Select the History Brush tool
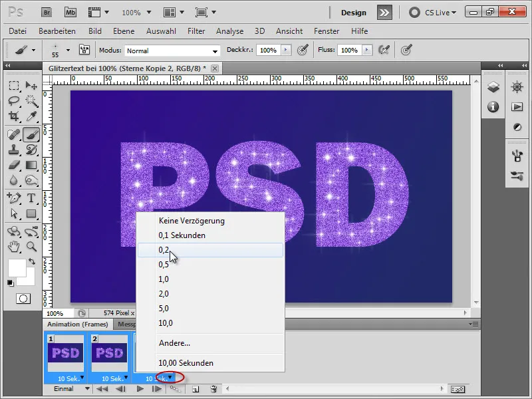The image size is (532, 399). pyautogui.click(x=31, y=150)
